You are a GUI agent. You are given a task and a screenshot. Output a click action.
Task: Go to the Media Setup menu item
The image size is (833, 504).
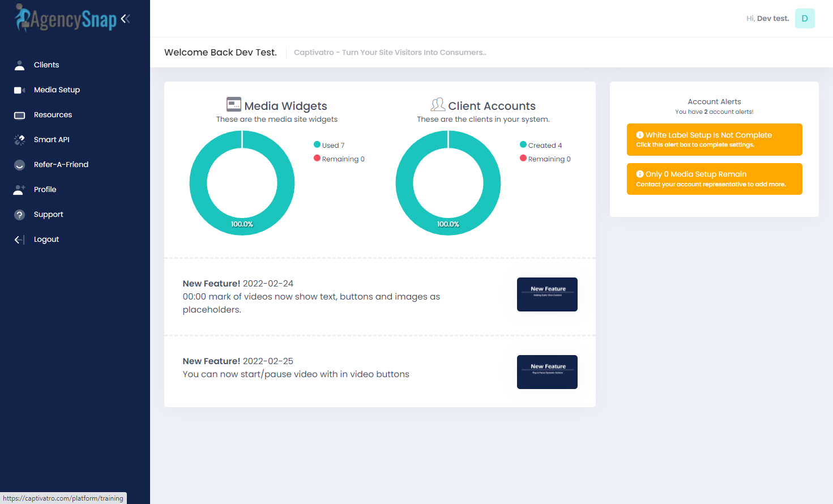(57, 90)
